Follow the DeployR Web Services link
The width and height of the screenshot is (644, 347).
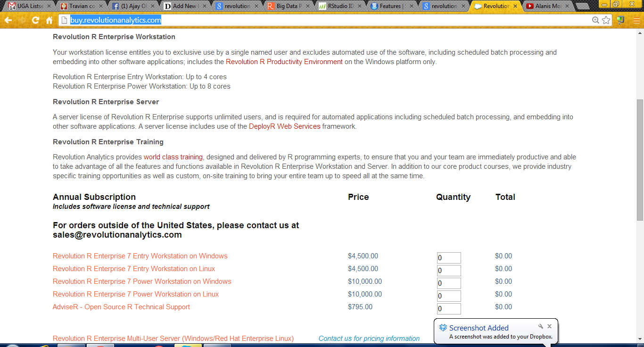tap(284, 126)
